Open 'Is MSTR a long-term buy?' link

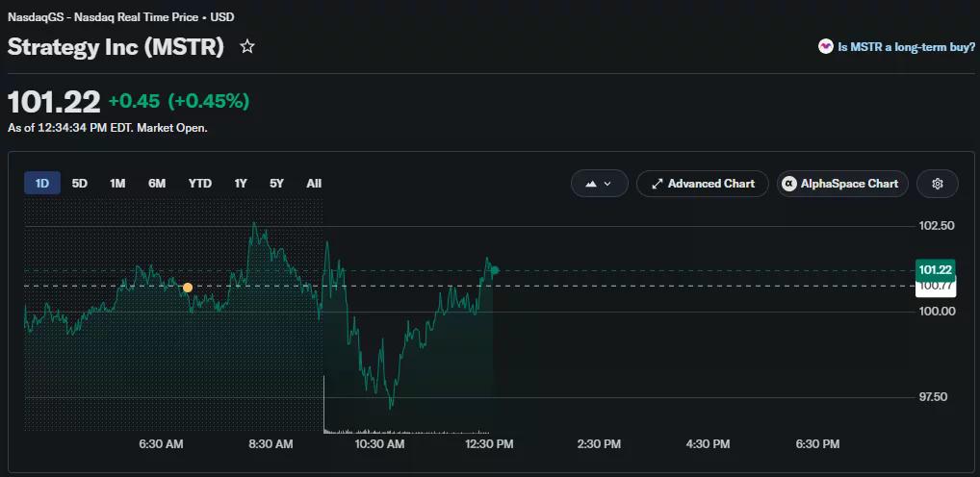click(x=906, y=47)
